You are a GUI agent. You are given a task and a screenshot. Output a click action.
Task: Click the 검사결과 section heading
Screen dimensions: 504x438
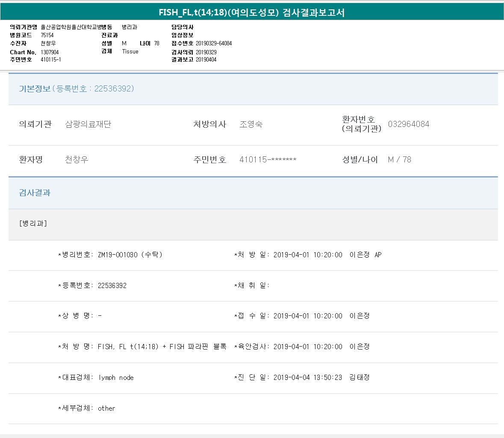coord(35,193)
